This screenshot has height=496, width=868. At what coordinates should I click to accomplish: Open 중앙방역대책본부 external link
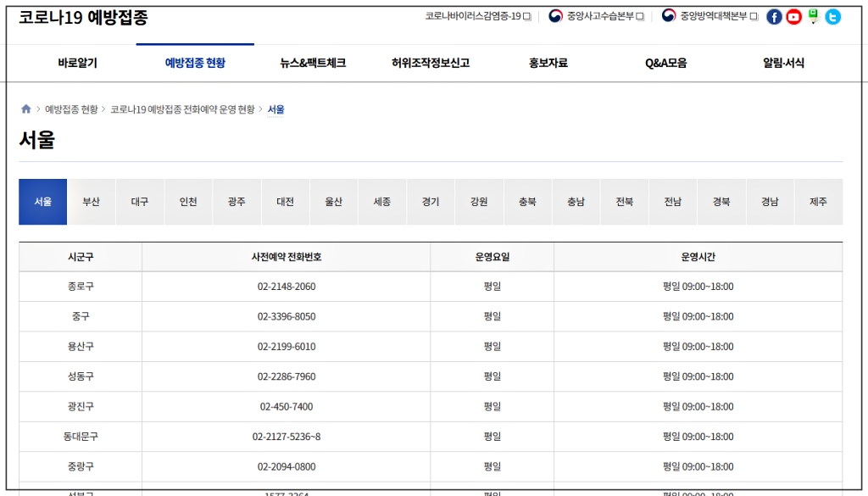coord(709,16)
